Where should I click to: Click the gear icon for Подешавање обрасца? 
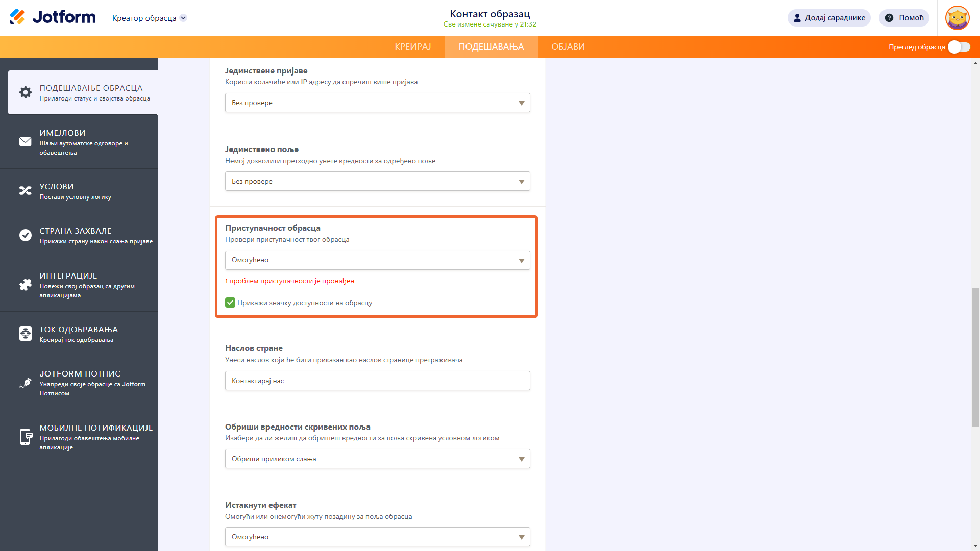tap(26, 92)
